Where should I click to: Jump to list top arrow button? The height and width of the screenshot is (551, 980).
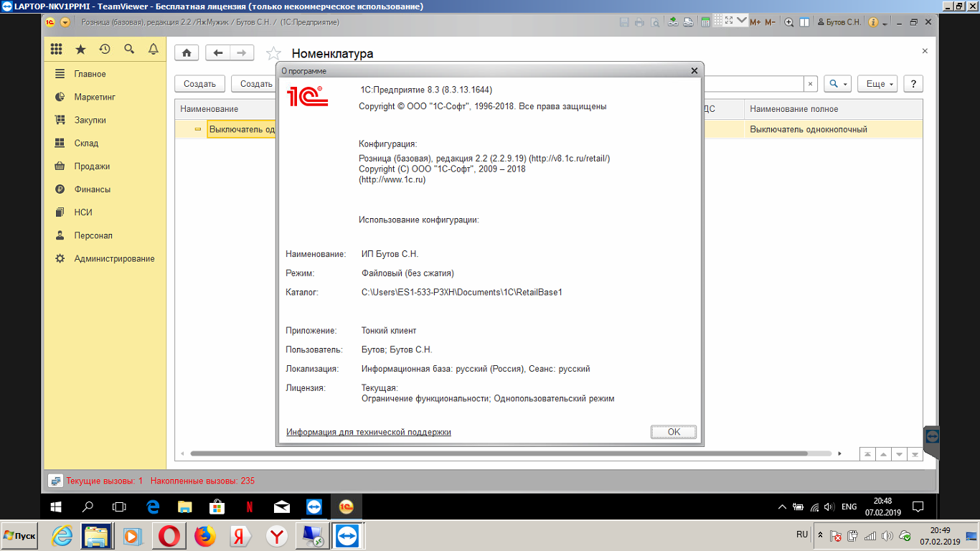coord(867,454)
